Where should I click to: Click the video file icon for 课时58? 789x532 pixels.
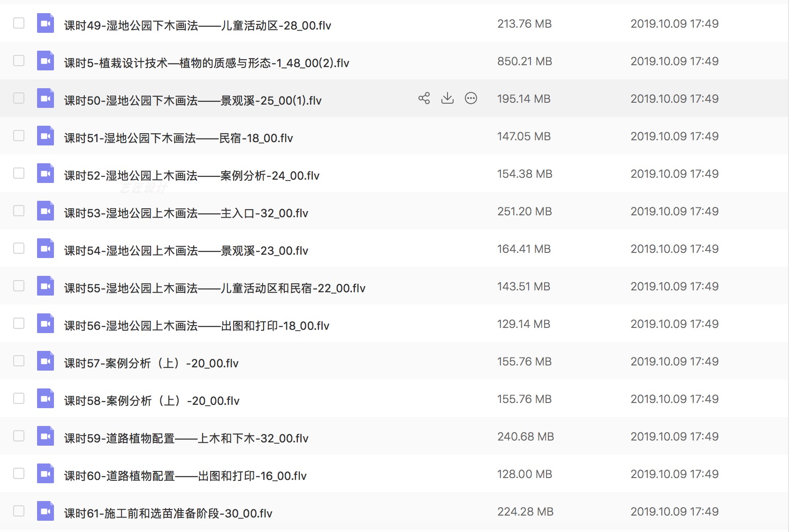pyautogui.click(x=46, y=398)
